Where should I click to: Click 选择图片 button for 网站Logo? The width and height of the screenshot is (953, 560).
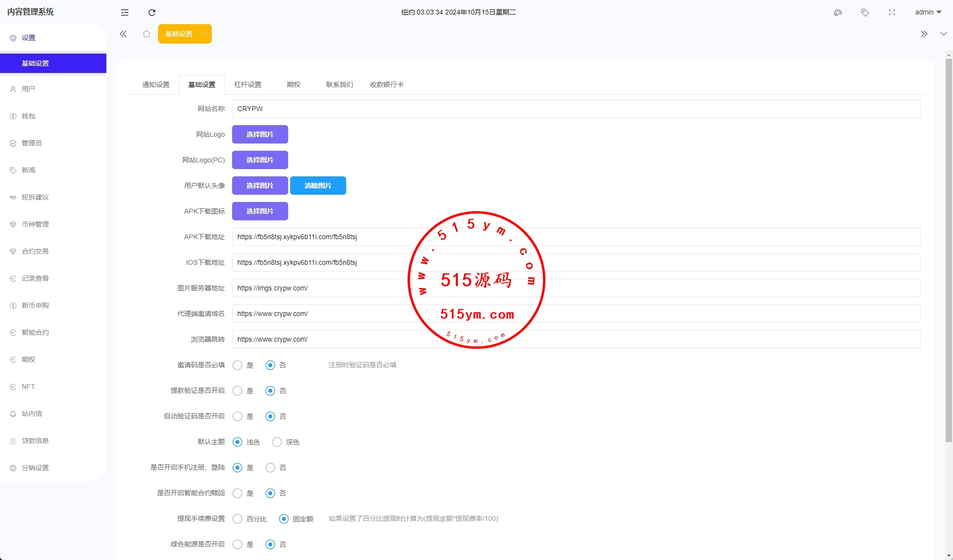260,134
